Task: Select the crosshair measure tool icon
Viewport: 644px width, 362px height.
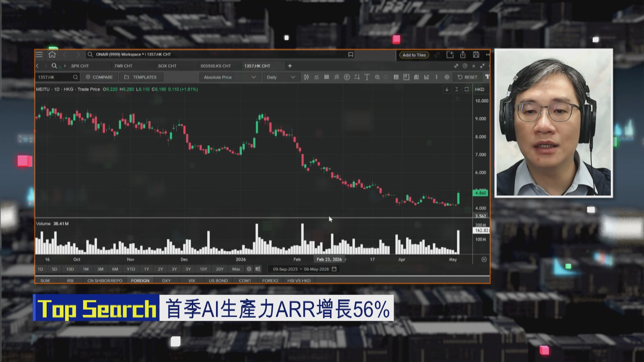Action: [x=357, y=77]
